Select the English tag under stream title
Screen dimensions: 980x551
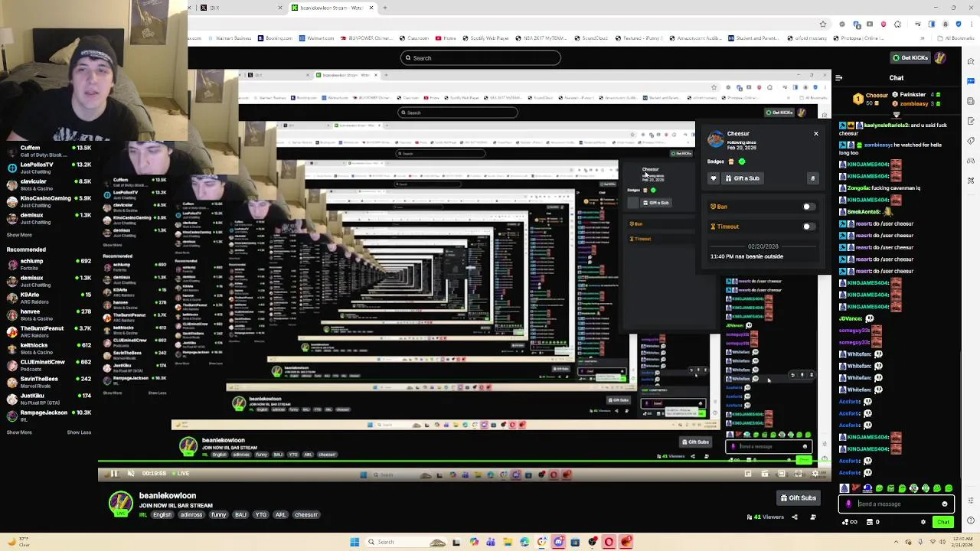click(x=162, y=514)
